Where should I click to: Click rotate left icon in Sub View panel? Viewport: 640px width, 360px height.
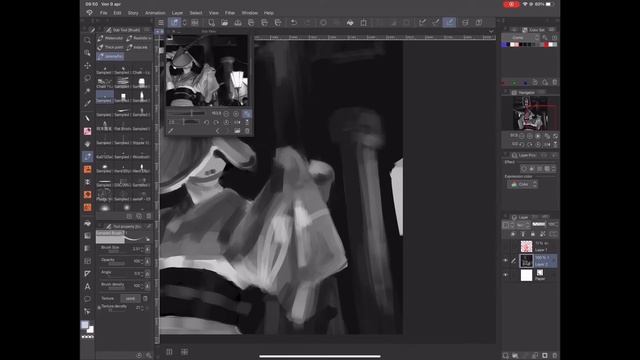click(206, 122)
